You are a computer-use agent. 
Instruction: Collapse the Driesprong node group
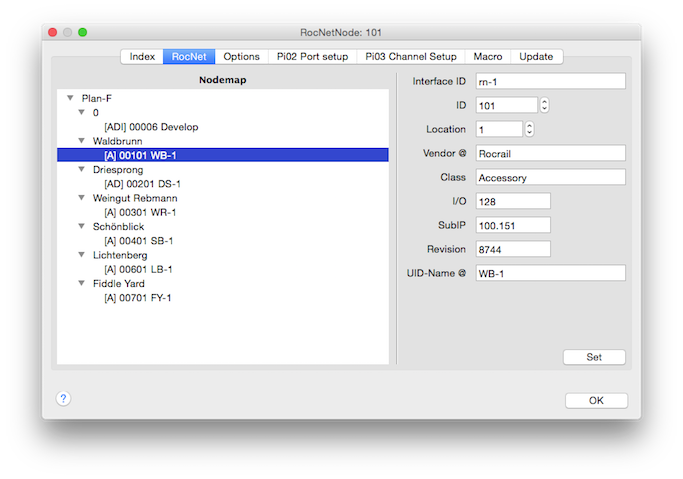pyautogui.click(x=82, y=170)
